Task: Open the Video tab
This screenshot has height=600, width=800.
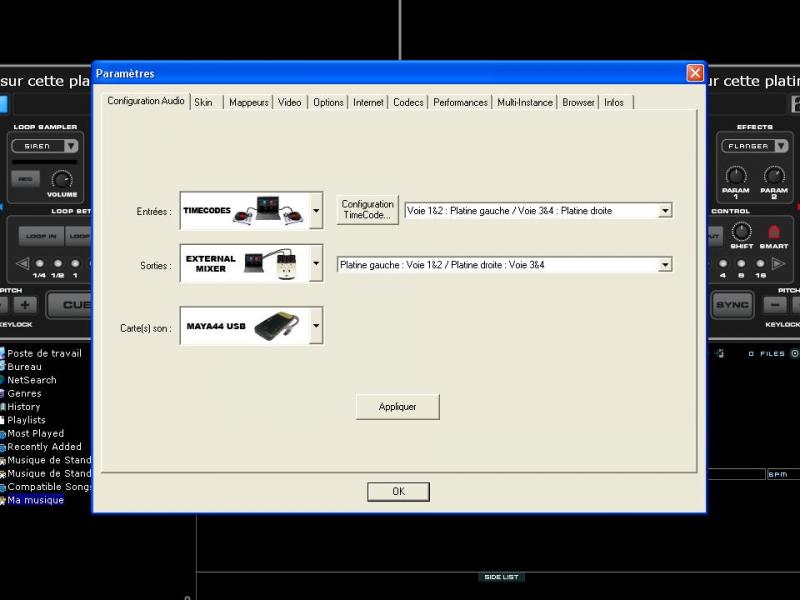Action: pos(290,102)
